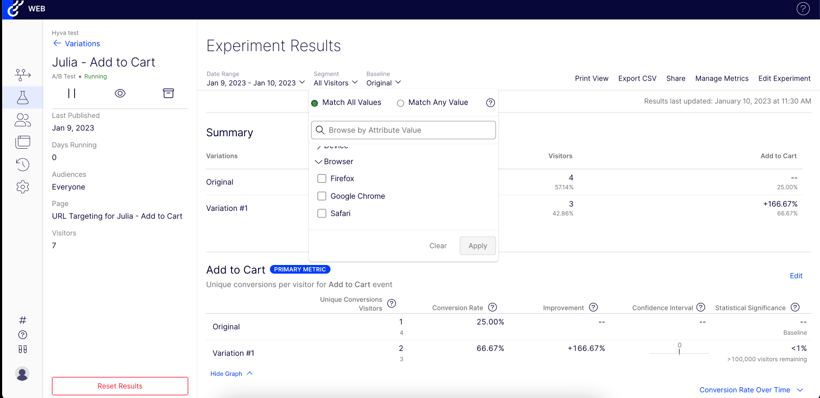The width and height of the screenshot is (820, 398).
Task: Check the Firefox browser checkbox
Action: pyautogui.click(x=322, y=179)
